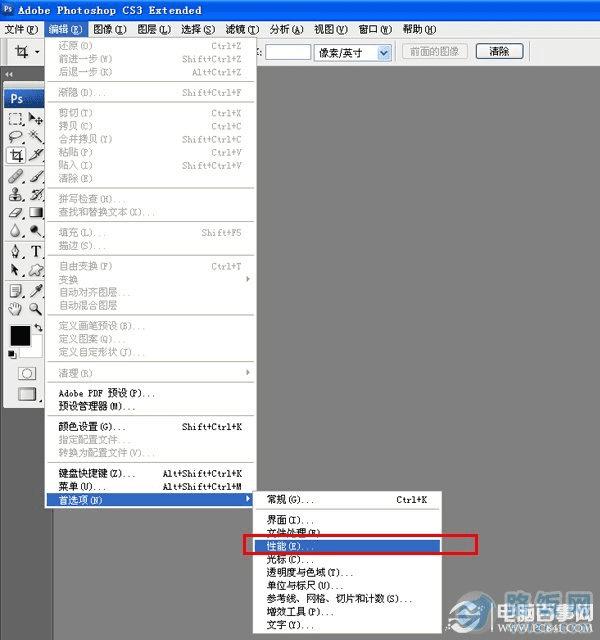Select the Custom Shape tool
This screenshot has width=600, height=640.
[36, 270]
